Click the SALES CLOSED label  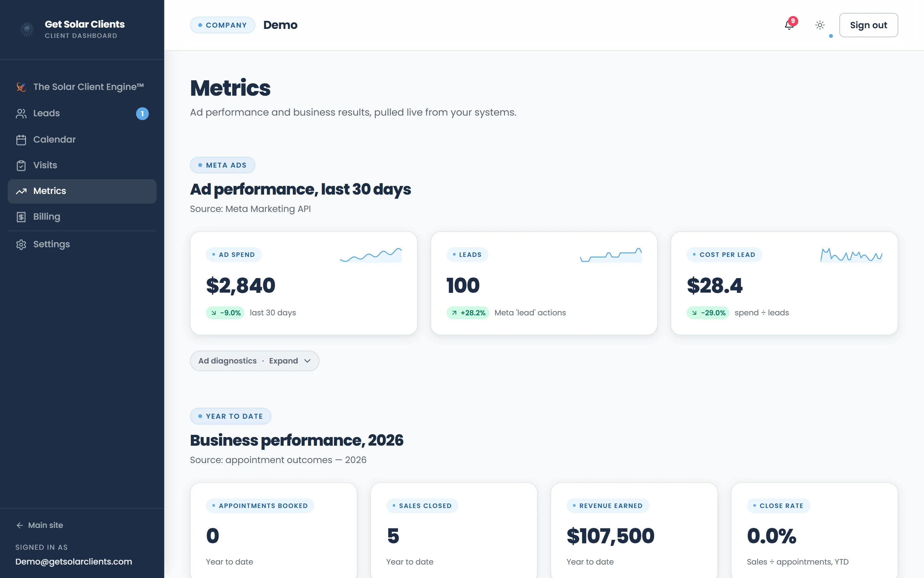422,506
